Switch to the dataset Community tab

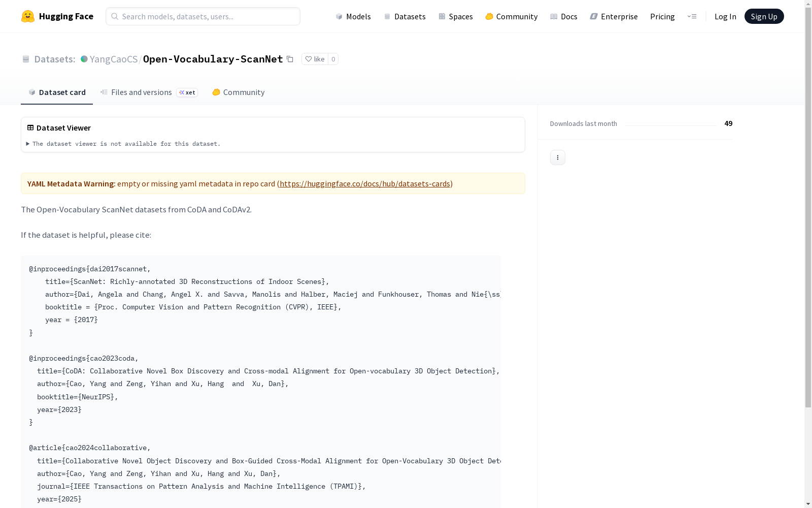238,92
